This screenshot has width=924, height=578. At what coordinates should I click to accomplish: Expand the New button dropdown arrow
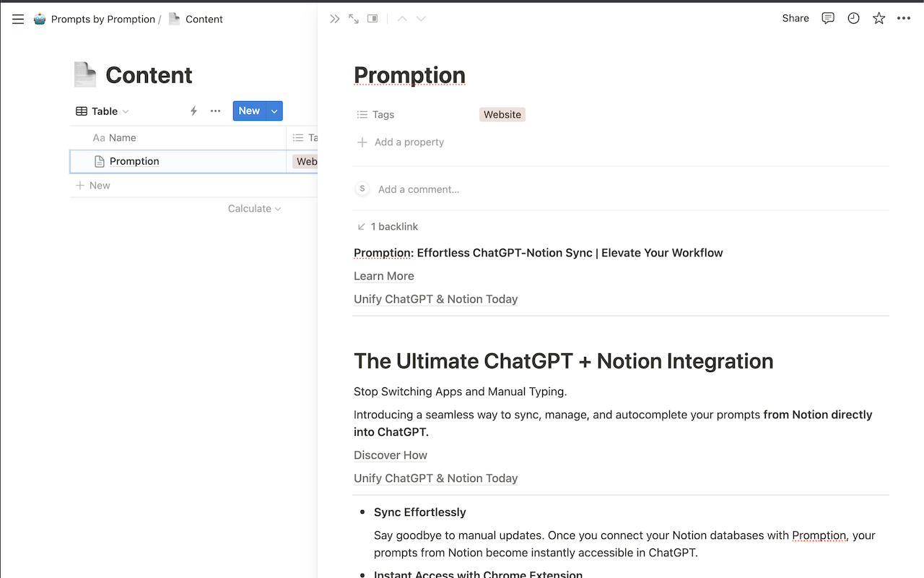point(274,111)
